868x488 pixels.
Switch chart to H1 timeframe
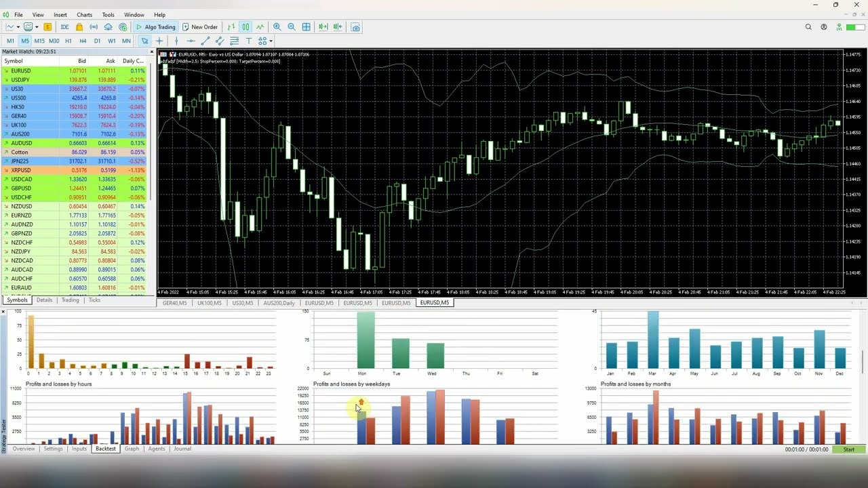pos(68,41)
